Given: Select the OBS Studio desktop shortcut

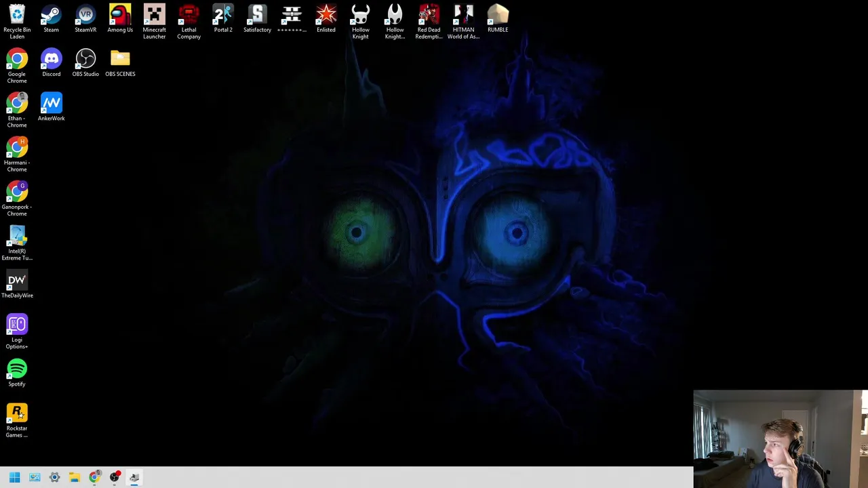Looking at the screenshot, I should pyautogui.click(x=85, y=63).
